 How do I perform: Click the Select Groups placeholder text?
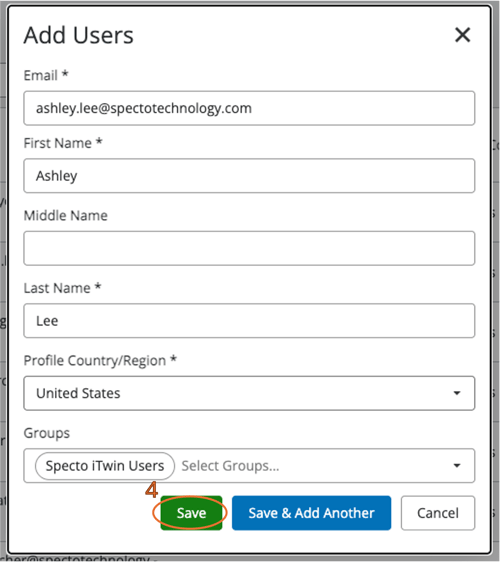pos(230,466)
